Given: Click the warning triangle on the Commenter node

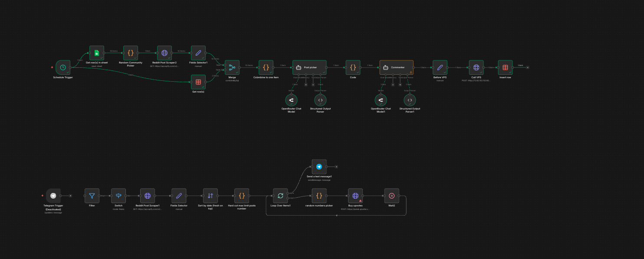Looking at the screenshot, I should 411,73.
